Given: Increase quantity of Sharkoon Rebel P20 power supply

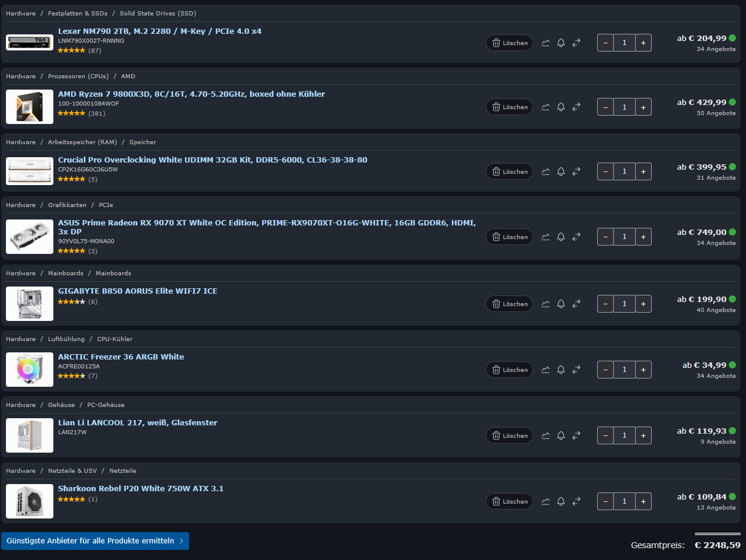Looking at the screenshot, I should coord(643,501).
